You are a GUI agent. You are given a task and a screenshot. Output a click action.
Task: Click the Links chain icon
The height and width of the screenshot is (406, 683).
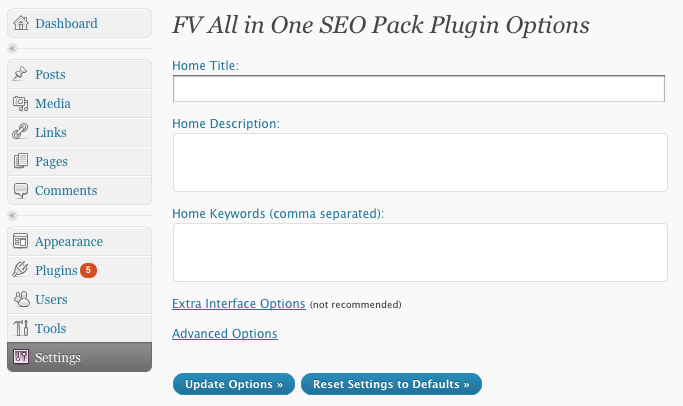[x=20, y=132]
